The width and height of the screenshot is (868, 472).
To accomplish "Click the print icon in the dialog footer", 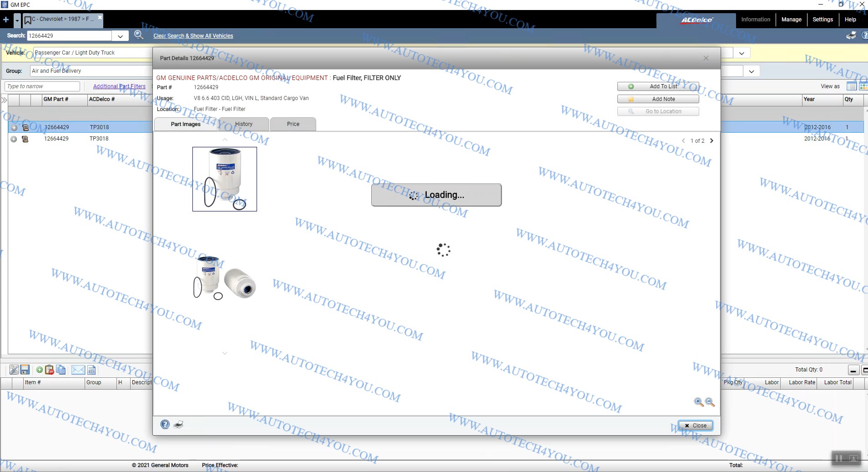I will 178,425.
